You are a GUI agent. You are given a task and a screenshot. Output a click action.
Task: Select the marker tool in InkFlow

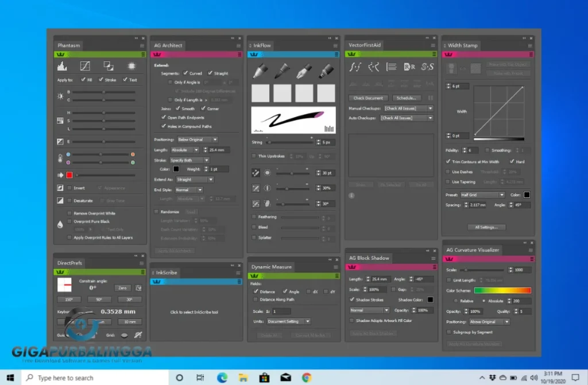click(325, 69)
